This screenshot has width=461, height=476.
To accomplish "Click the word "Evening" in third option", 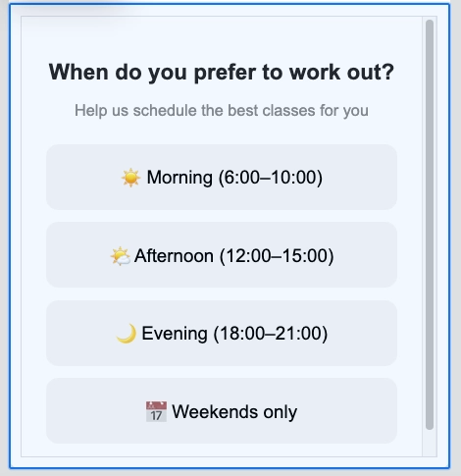I will (175, 334).
